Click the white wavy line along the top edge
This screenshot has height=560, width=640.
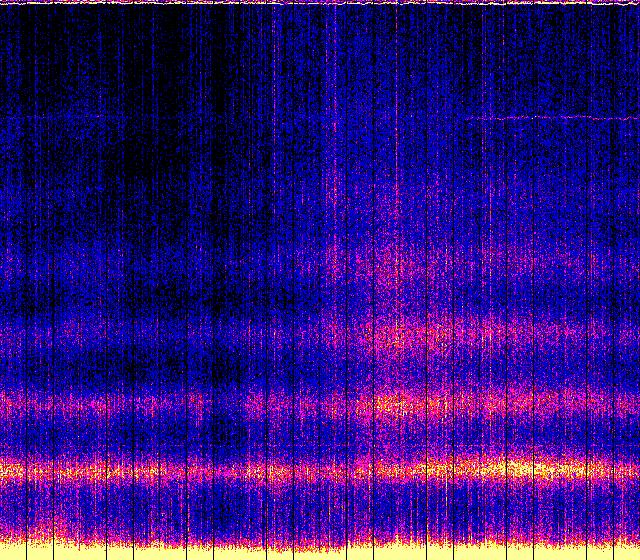320,3
